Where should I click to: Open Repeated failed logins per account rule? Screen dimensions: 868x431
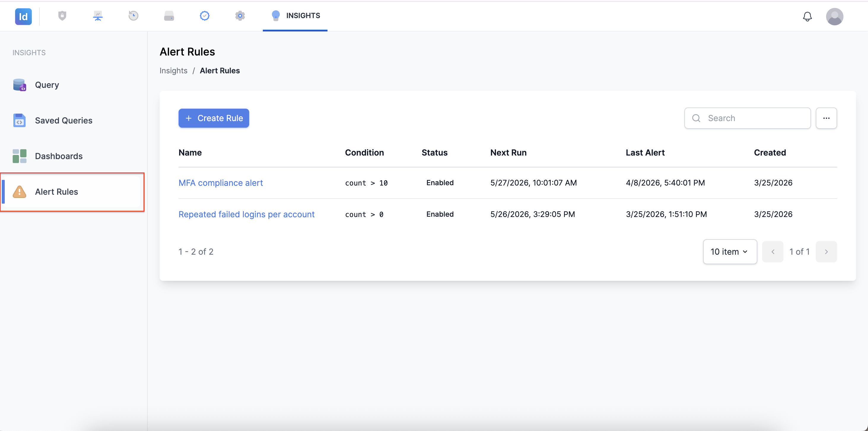pos(246,214)
